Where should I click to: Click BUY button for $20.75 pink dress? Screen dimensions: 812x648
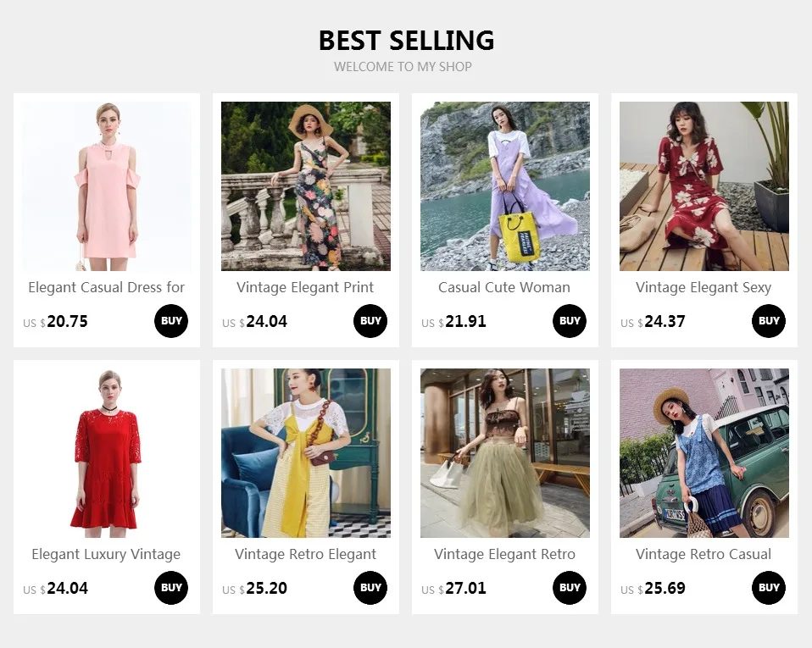(171, 321)
